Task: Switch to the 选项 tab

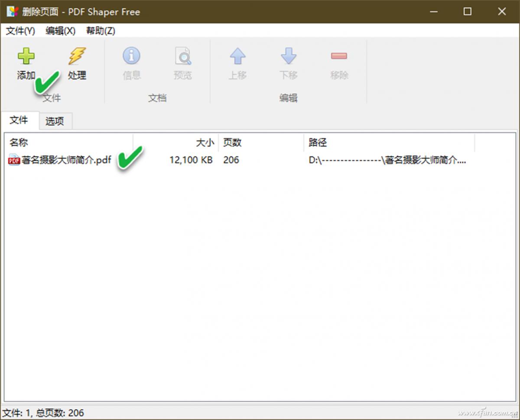Action: (55, 121)
